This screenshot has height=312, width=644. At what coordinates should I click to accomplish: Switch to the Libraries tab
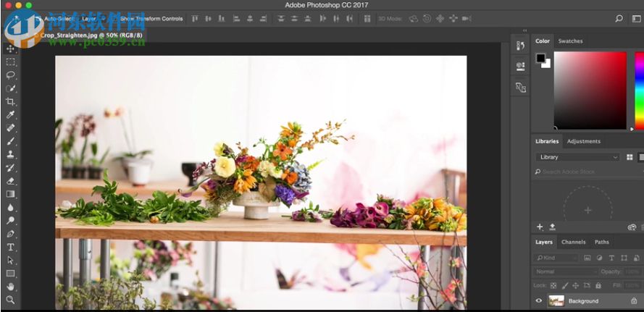pos(547,141)
